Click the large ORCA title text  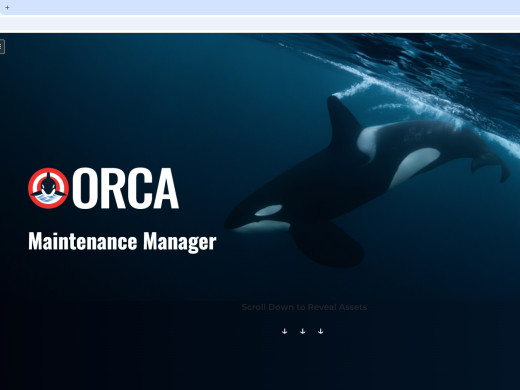125,188
